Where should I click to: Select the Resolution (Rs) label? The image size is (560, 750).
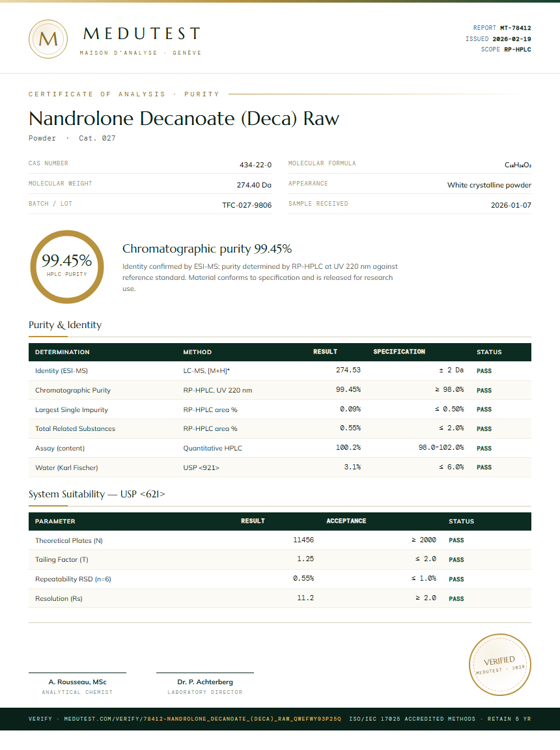59,599
